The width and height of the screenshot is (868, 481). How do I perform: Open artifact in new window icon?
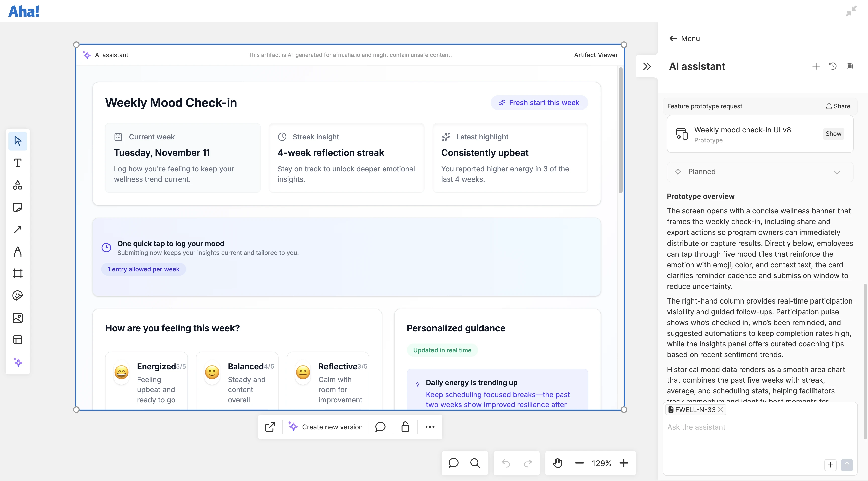pos(270,427)
